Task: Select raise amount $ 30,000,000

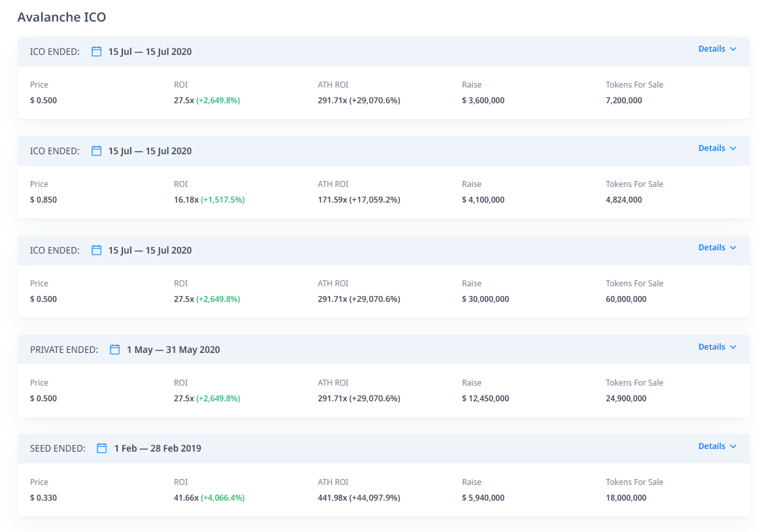Action: 485,299
